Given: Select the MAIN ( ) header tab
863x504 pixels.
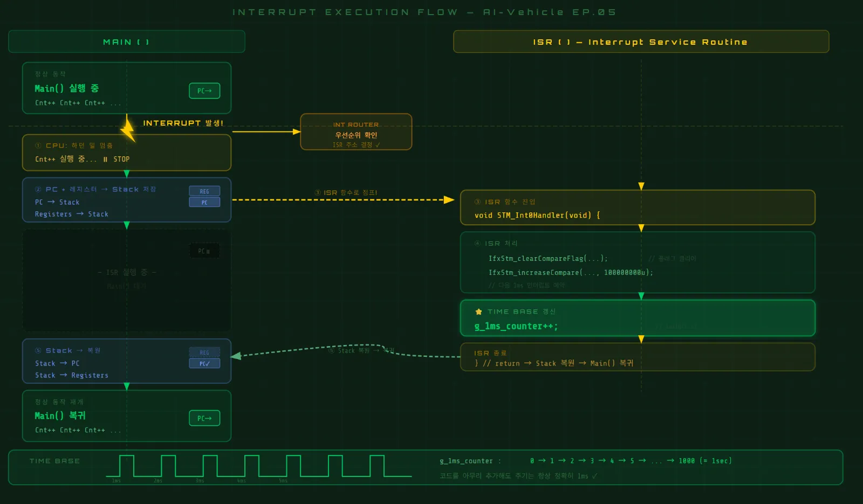Looking at the screenshot, I should coord(126,42).
